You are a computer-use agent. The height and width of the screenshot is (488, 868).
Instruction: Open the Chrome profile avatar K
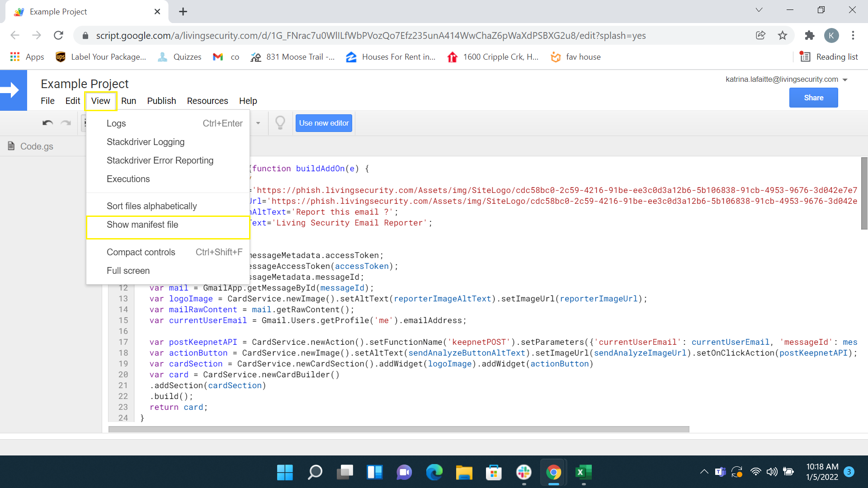(x=831, y=35)
